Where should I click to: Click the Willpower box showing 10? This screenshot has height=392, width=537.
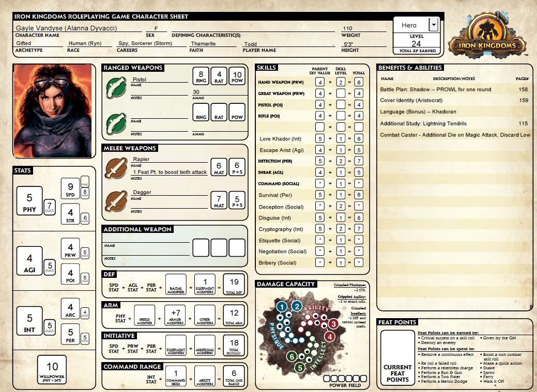coord(52,369)
